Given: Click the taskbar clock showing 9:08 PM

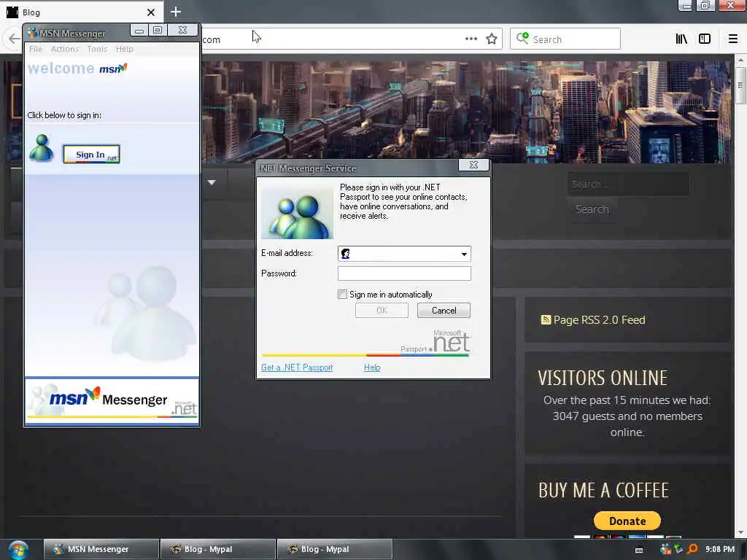Looking at the screenshot, I should point(720,550).
